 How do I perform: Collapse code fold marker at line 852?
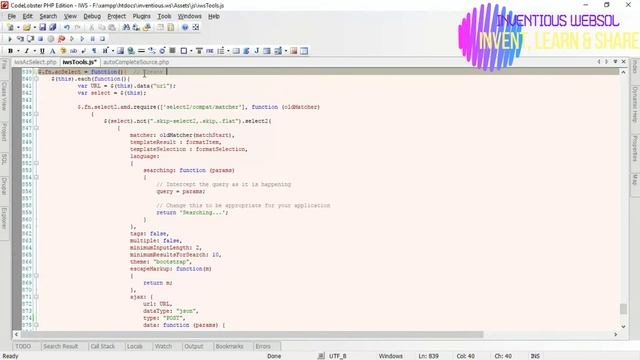[x=36, y=163]
